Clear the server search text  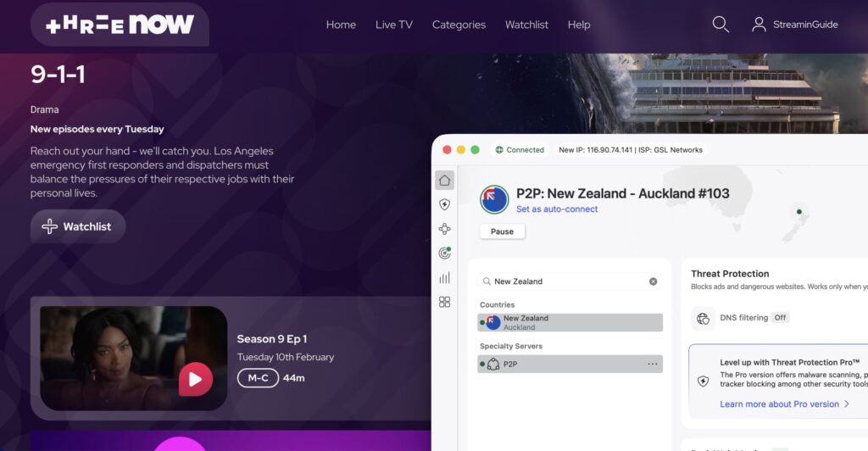coord(654,281)
